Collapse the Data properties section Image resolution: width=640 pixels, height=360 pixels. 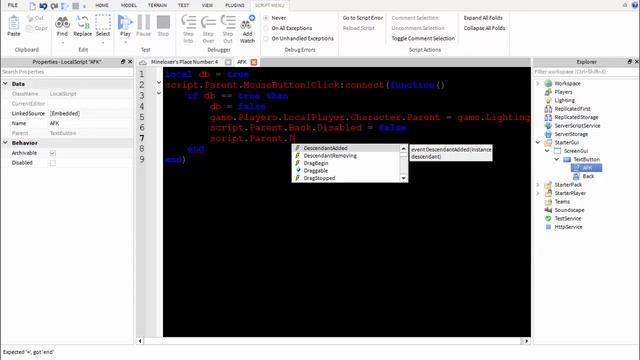click(6, 84)
